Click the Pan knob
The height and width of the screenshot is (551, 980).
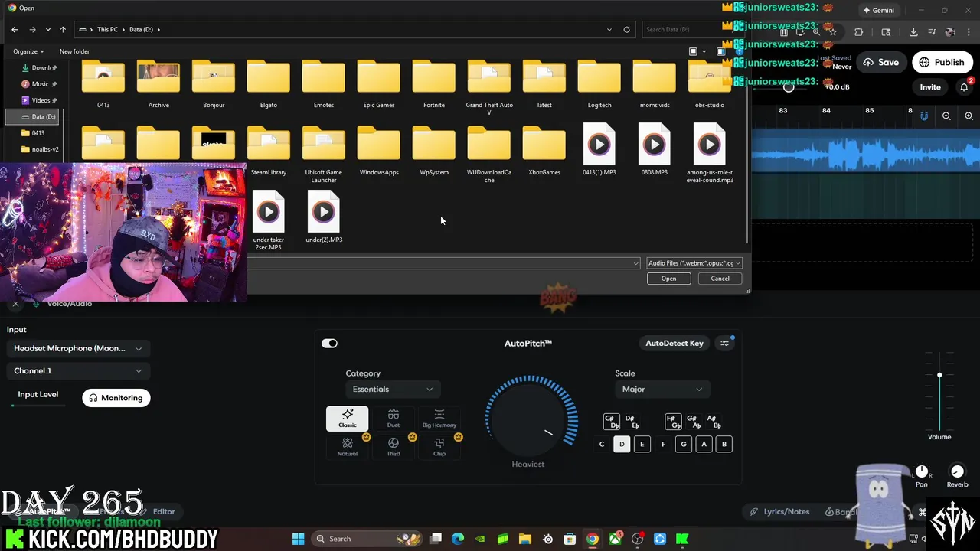click(x=922, y=471)
